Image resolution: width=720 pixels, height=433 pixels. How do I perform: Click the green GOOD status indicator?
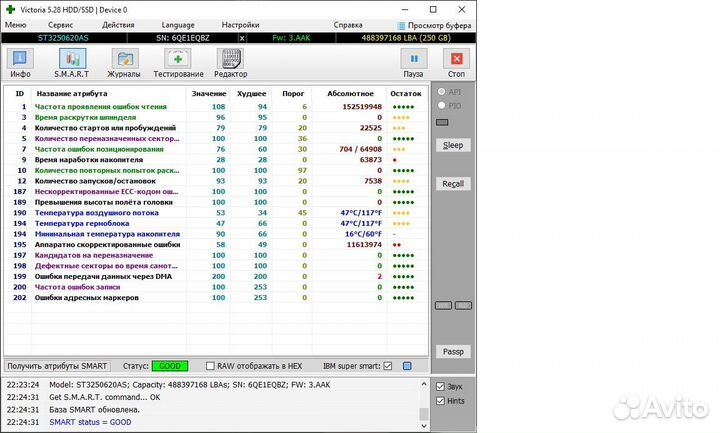[x=171, y=366]
